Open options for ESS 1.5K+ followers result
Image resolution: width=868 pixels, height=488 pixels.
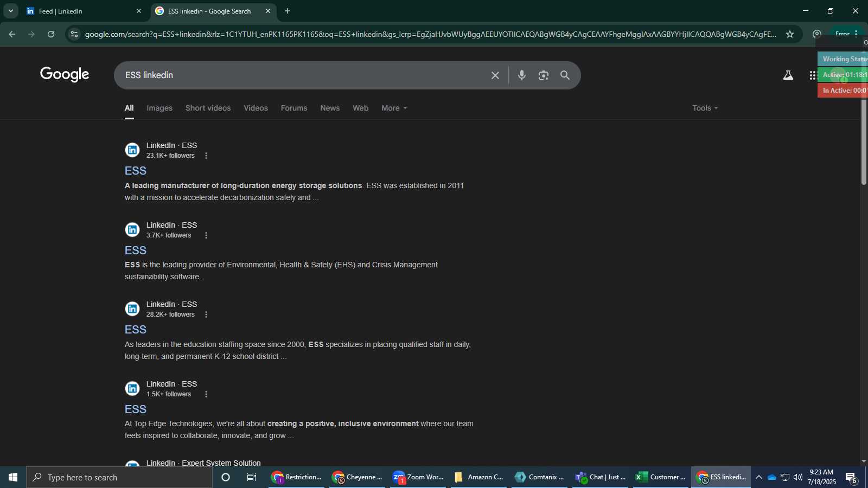[206, 394]
